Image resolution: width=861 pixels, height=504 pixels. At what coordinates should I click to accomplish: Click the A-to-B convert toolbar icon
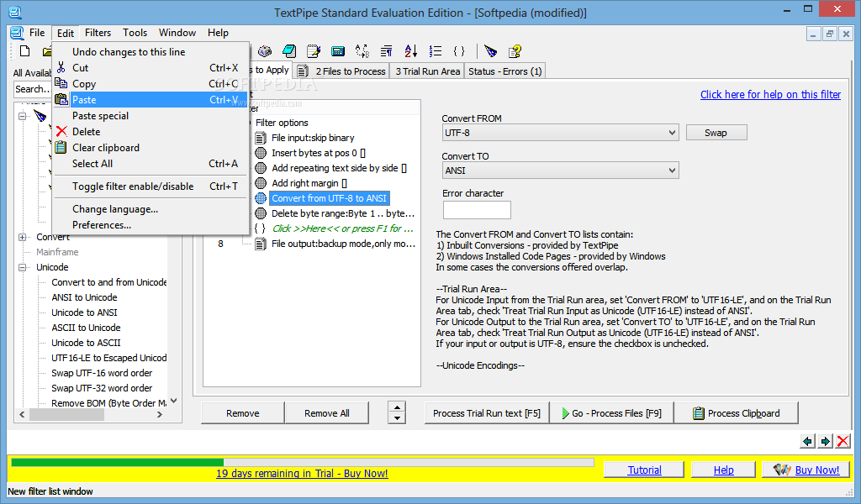pos(362,51)
